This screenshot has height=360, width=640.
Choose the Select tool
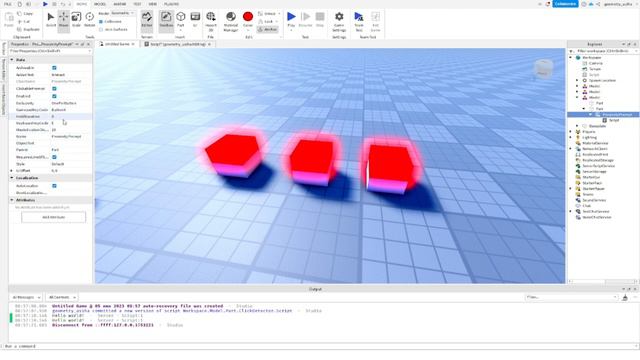(x=51, y=20)
